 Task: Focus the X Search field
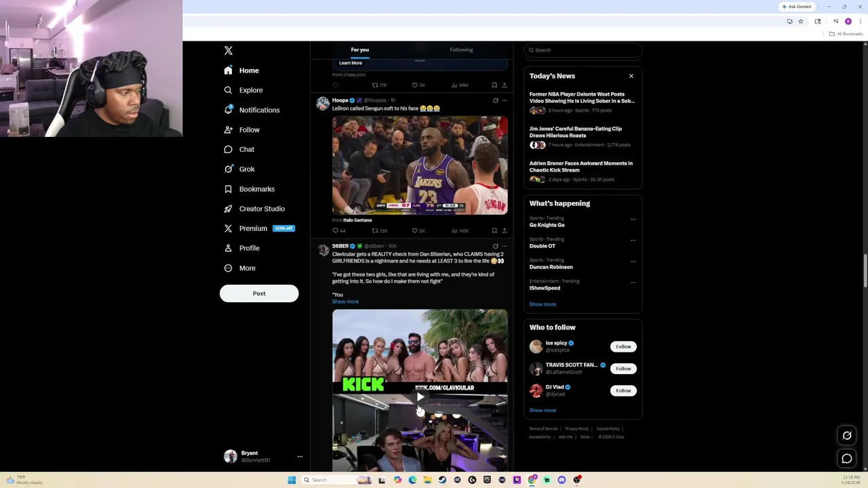tap(583, 50)
